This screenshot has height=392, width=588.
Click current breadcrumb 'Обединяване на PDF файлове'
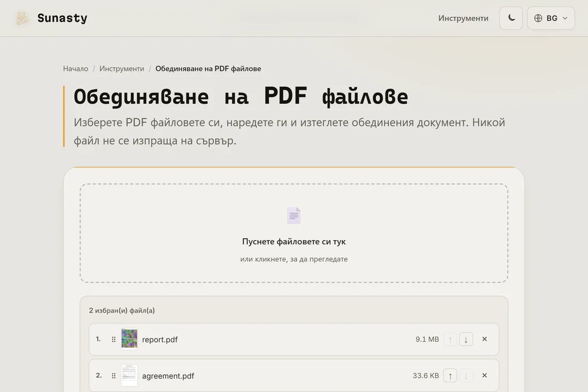(x=208, y=68)
